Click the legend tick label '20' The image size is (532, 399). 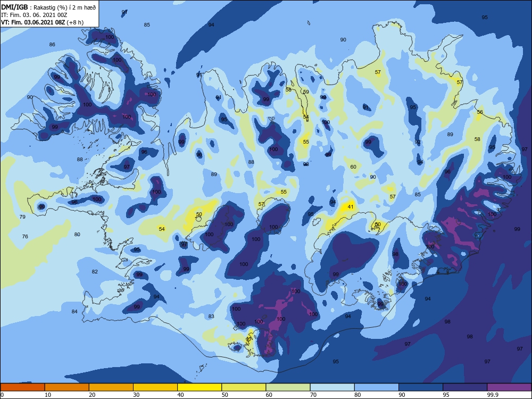tap(92, 395)
